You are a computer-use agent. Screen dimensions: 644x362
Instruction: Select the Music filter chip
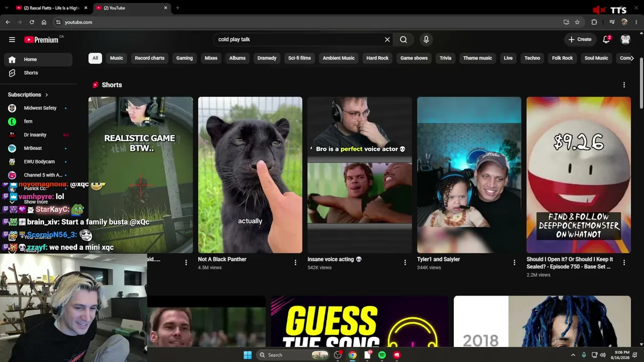(x=116, y=58)
